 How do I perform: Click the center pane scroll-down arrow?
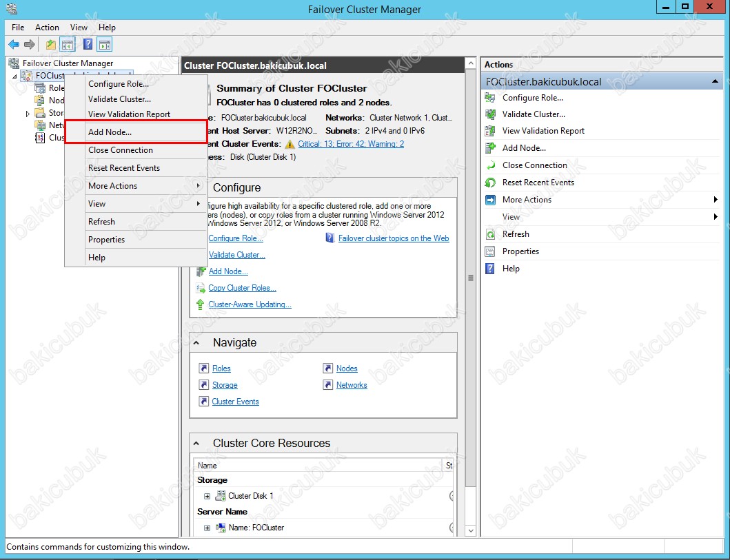[471, 530]
